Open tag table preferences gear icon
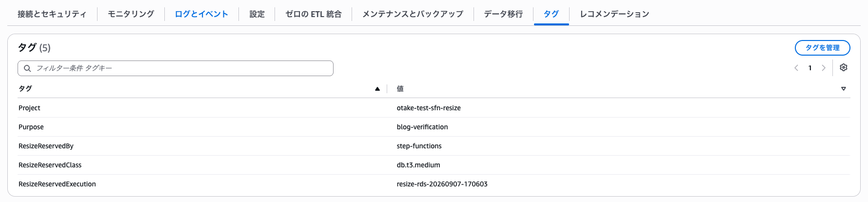868x202 pixels. pos(844,68)
